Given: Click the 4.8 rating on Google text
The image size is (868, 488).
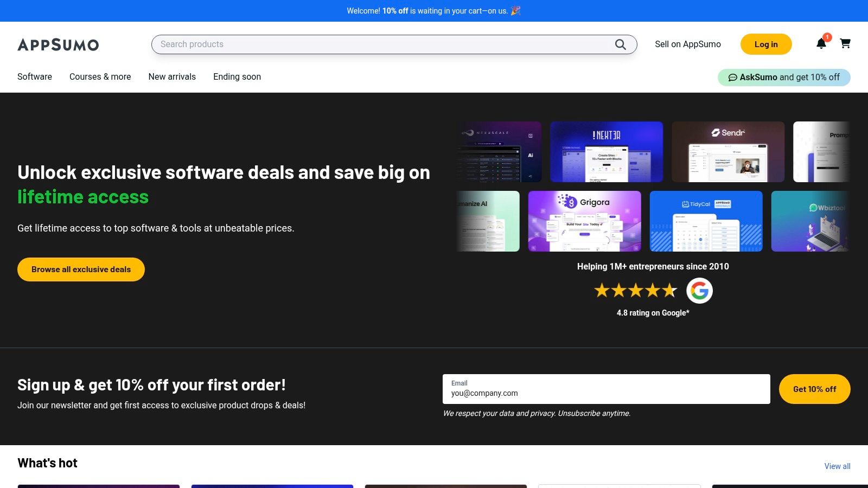Looking at the screenshot, I should coord(653,313).
